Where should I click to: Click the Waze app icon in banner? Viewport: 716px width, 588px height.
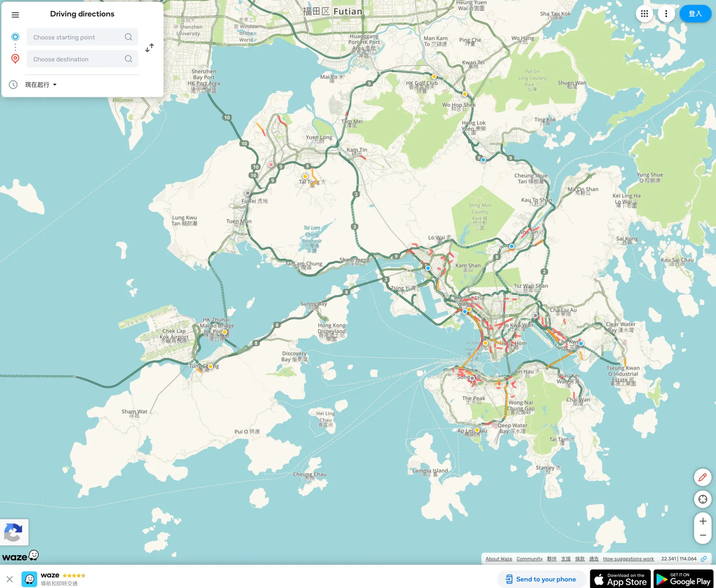click(x=29, y=579)
